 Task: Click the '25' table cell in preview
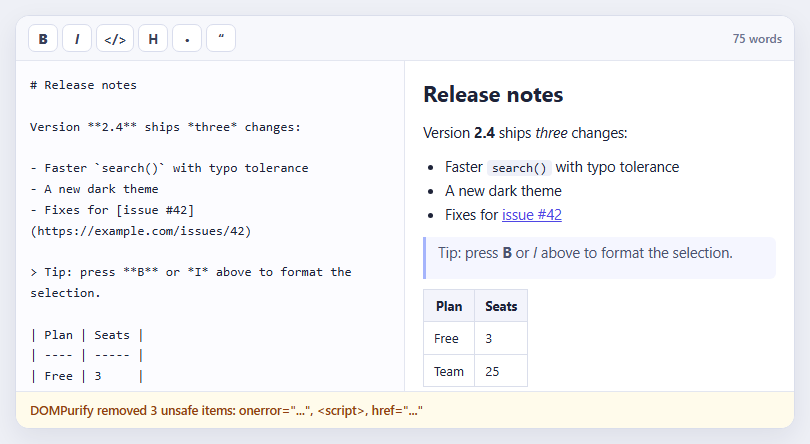(501, 371)
